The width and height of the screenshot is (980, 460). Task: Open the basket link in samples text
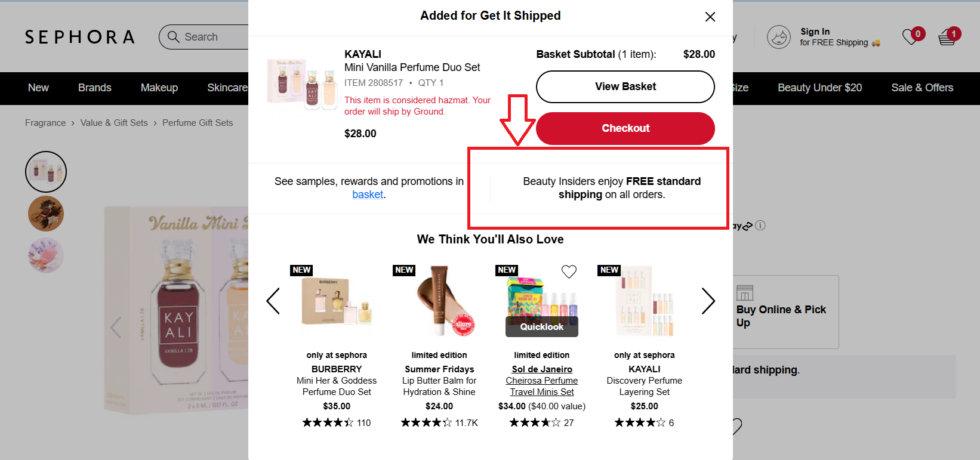click(x=368, y=194)
